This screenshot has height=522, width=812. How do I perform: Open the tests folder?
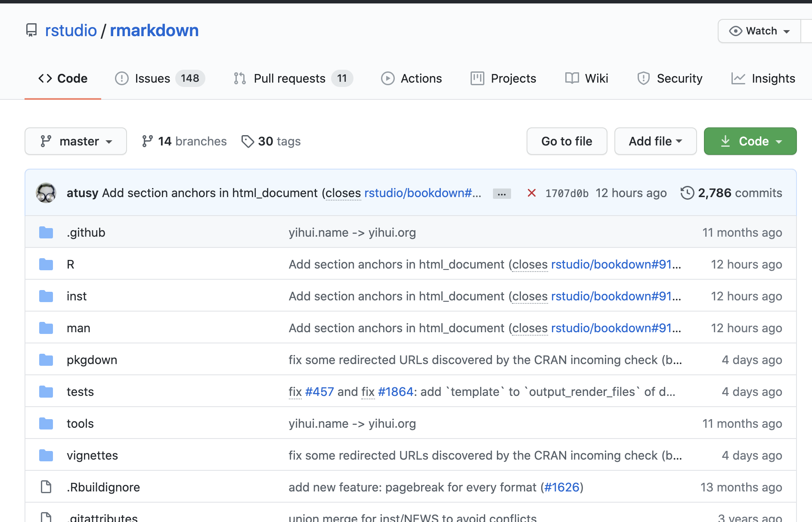coord(80,392)
